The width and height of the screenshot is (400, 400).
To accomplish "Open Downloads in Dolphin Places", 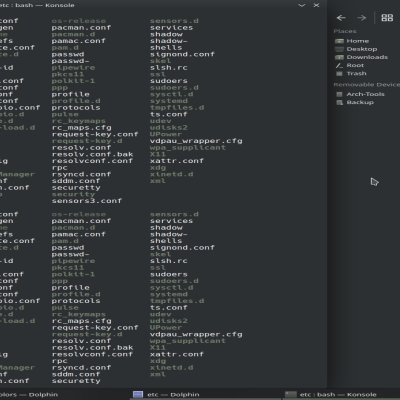I will click(362, 57).
